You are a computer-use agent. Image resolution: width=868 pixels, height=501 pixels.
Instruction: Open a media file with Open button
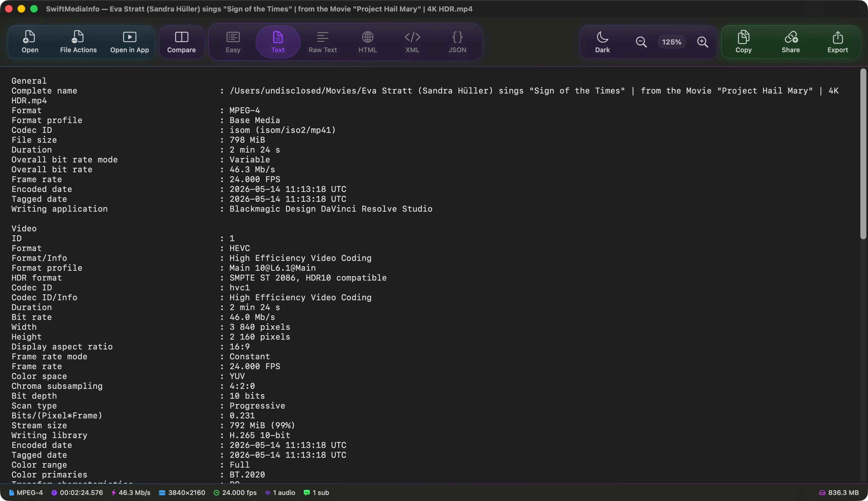[x=30, y=42]
